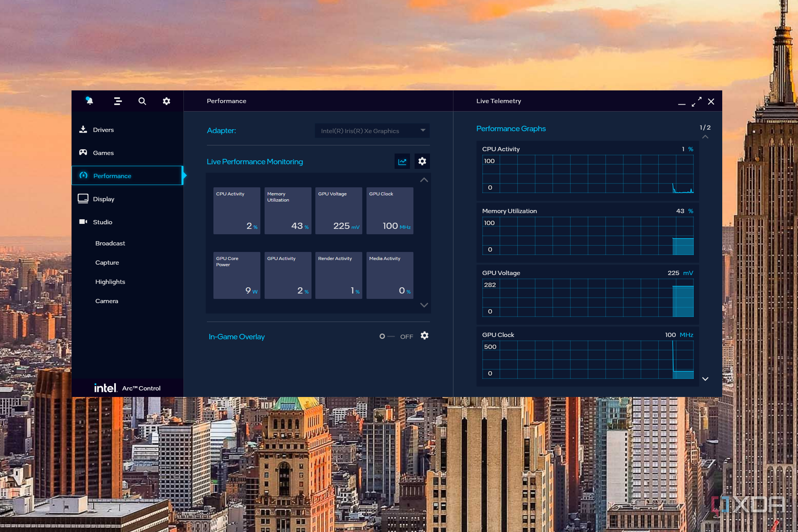798x532 pixels.
Task: Open the Drivers section
Action: pos(127,130)
